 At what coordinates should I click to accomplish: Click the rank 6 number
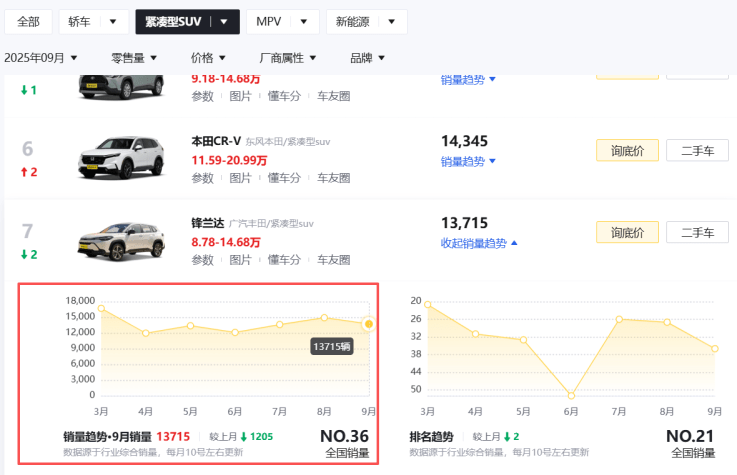click(28, 149)
